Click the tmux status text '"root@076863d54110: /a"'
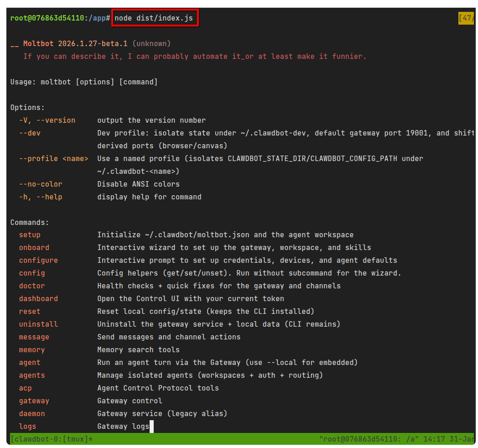478x448 pixels. (369, 439)
